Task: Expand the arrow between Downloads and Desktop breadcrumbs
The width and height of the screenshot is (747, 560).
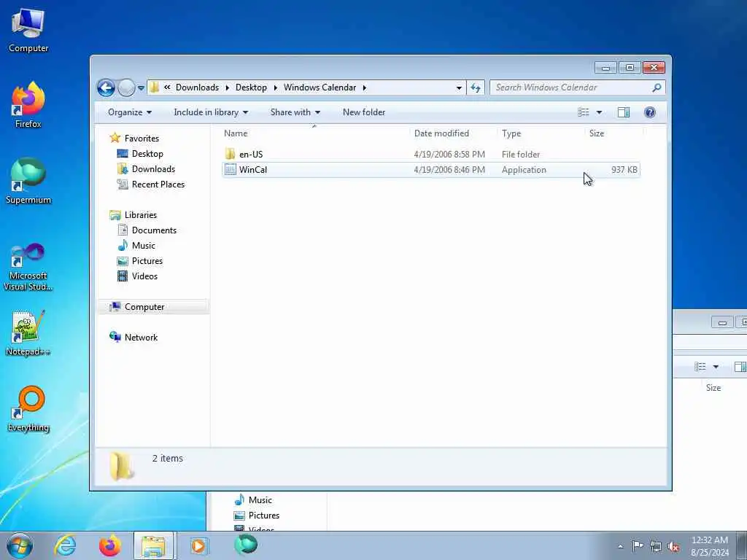Action: click(228, 87)
